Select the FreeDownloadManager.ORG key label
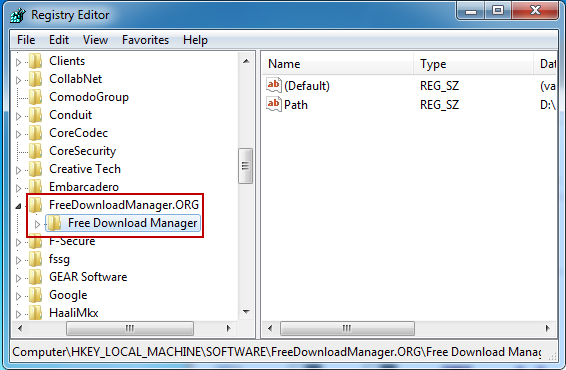Image resolution: width=566 pixels, height=370 pixels. [124, 205]
